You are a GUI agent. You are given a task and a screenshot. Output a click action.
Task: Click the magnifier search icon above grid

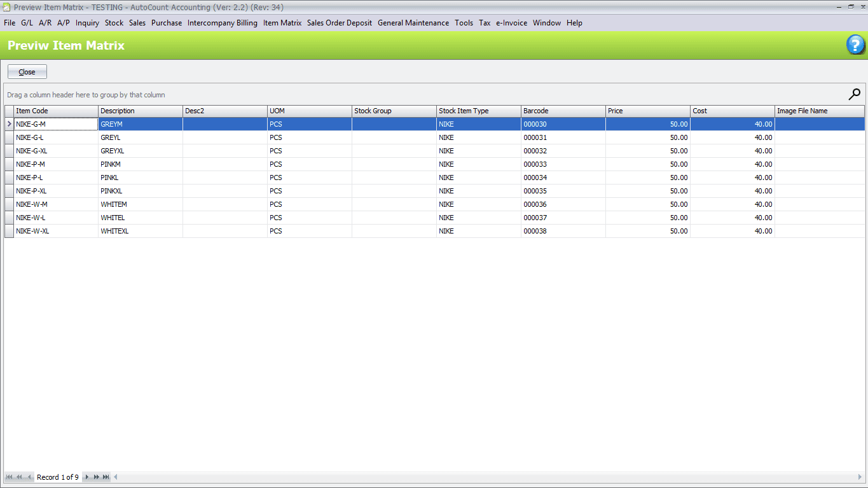pyautogui.click(x=855, y=94)
